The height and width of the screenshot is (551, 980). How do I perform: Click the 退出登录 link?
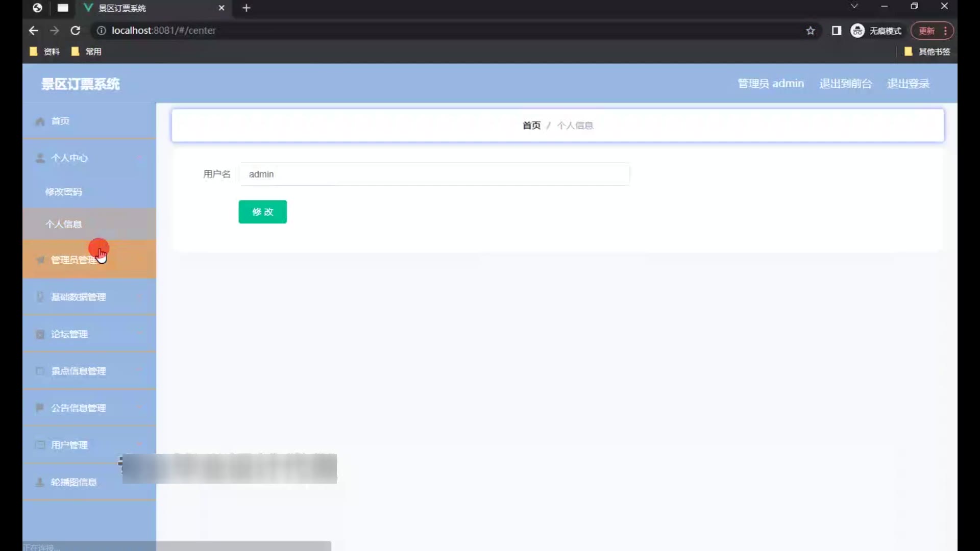pyautogui.click(x=908, y=84)
